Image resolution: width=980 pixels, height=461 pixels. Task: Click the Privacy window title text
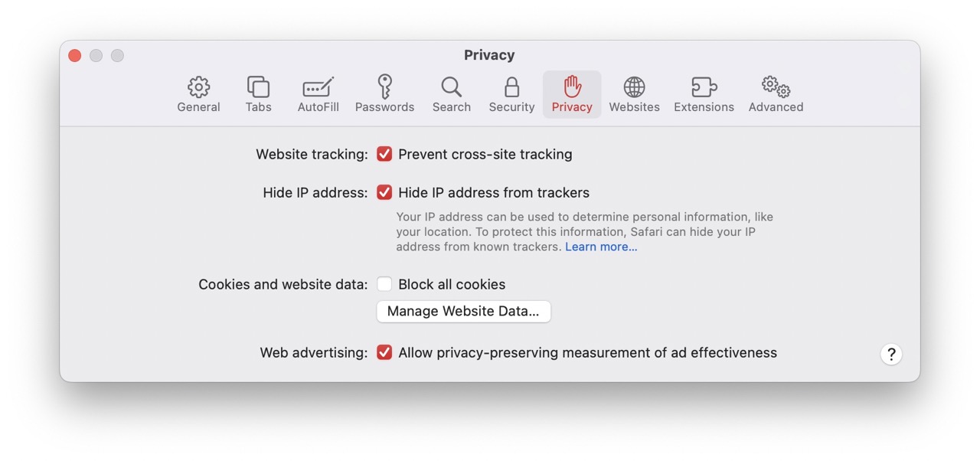(489, 56)
